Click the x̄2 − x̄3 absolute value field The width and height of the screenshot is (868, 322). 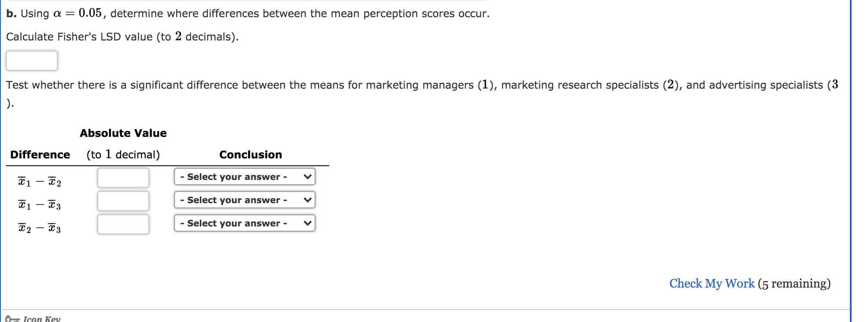pos(123,224)
